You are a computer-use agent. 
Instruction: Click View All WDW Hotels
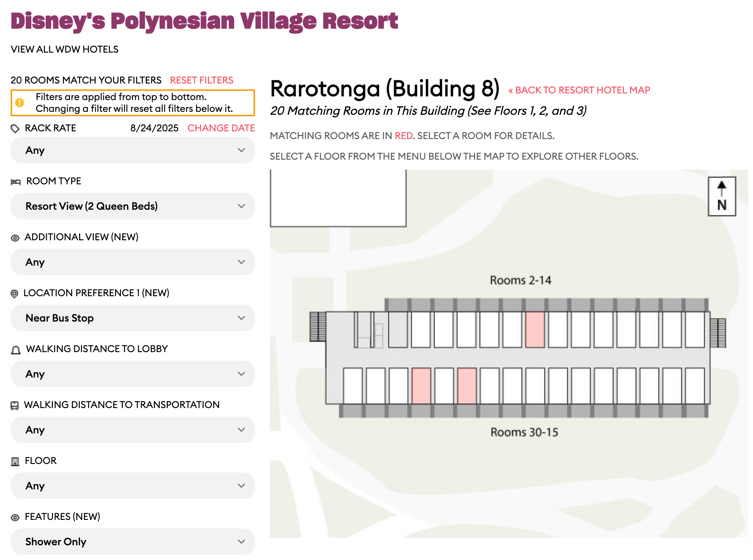64,49
